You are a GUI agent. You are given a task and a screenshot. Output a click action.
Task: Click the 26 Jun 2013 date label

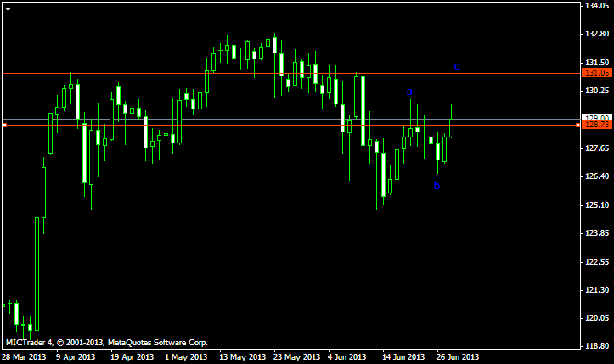pos(458,357)
